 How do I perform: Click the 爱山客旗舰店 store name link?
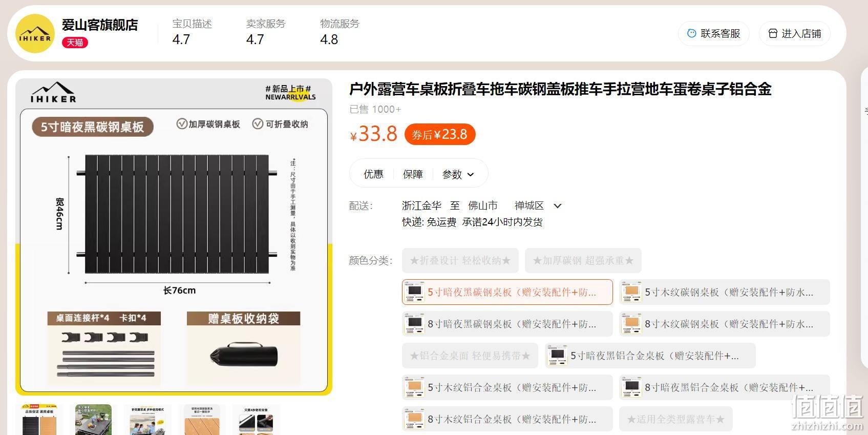point(100,25)
